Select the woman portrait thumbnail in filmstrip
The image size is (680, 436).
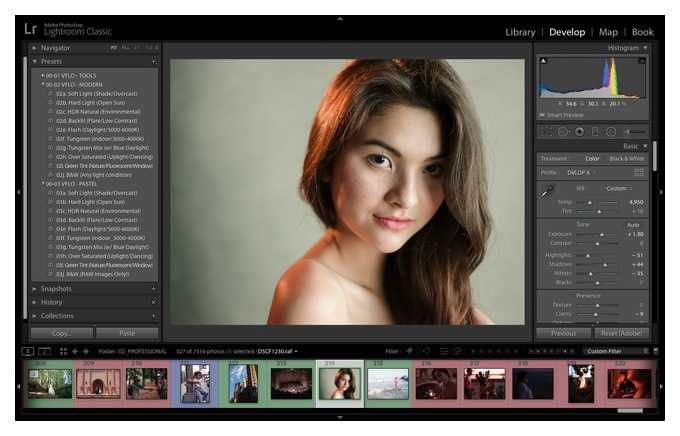pyautogui.click(x=340, y=384)
